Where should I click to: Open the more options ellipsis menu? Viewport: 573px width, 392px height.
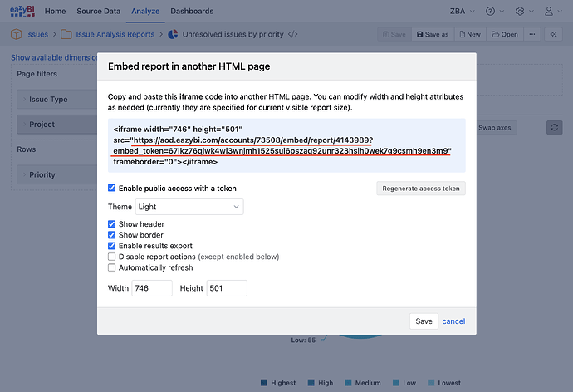click(x=532, y=34)
